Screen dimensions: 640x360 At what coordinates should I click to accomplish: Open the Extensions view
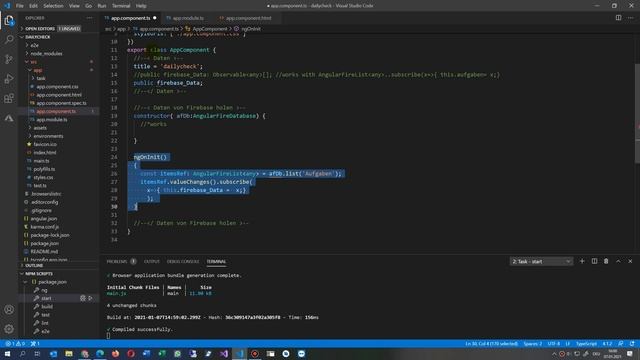[9, 98]
